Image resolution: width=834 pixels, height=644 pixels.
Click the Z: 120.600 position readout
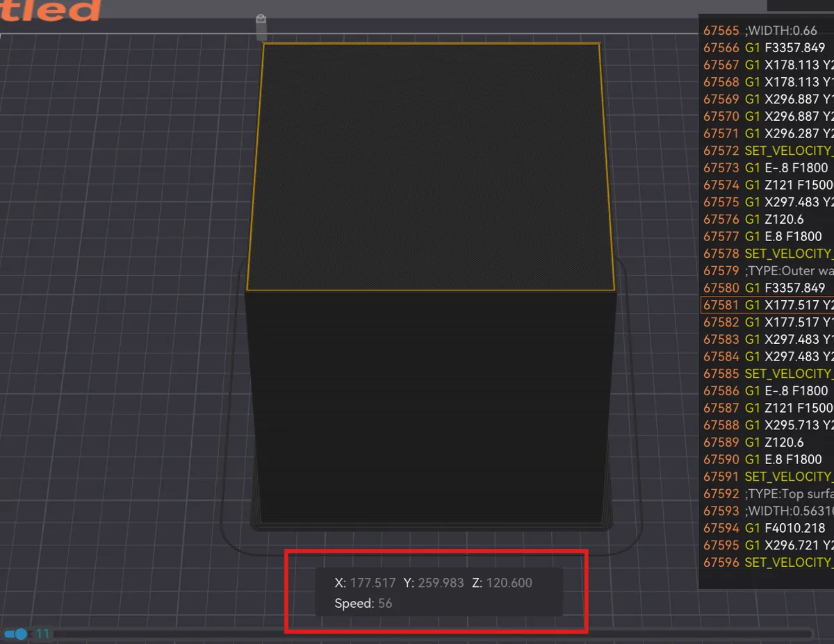pyautogui.click(x=502, y=583)
